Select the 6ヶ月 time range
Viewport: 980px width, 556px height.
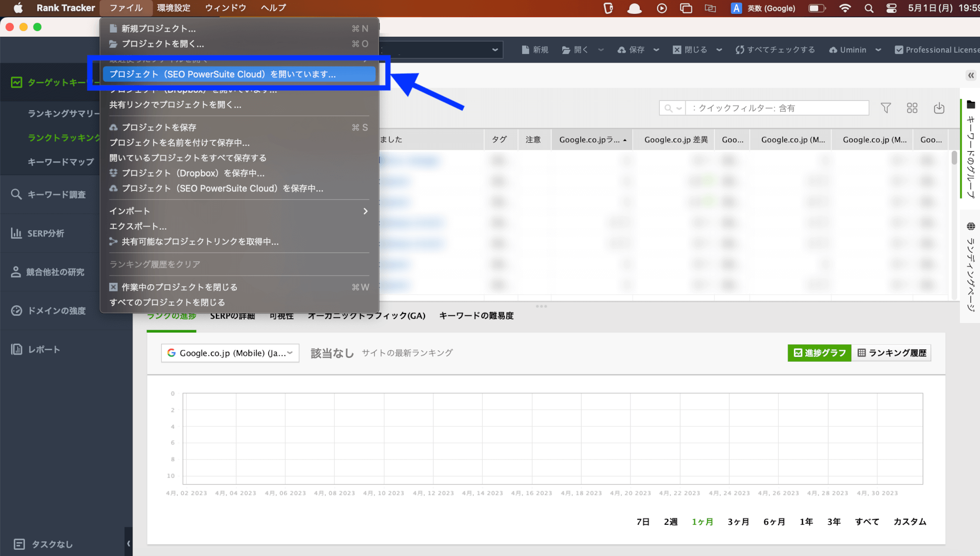[774, 522]
